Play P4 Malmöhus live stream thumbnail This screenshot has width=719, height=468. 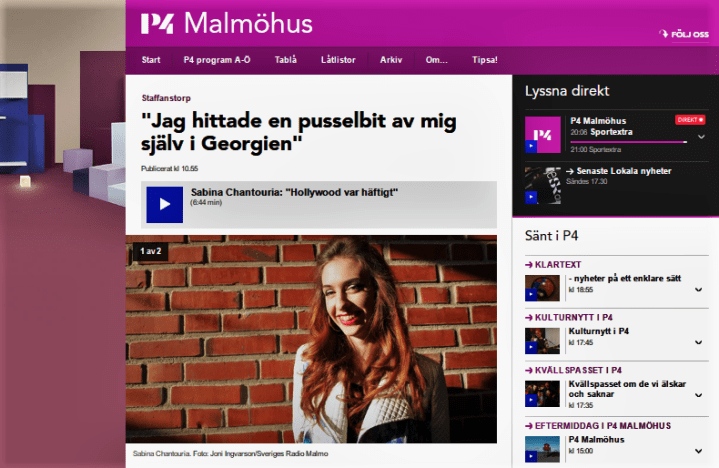point(542,134)
